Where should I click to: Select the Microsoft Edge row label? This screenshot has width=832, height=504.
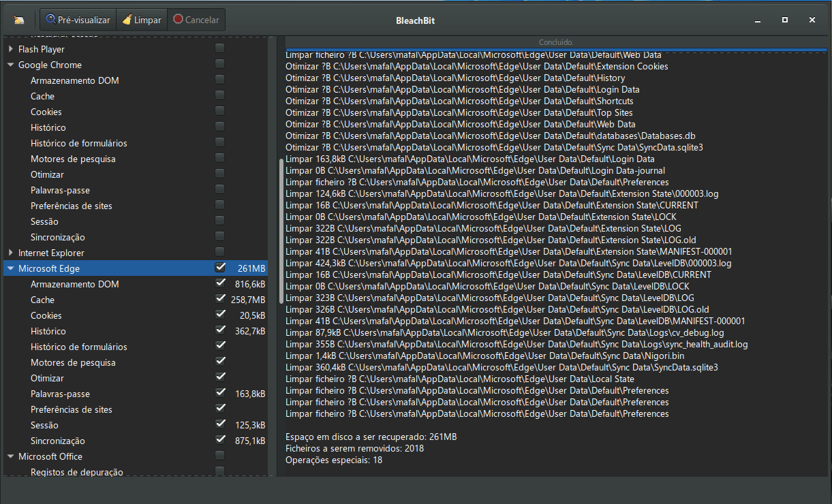(50, 268)
